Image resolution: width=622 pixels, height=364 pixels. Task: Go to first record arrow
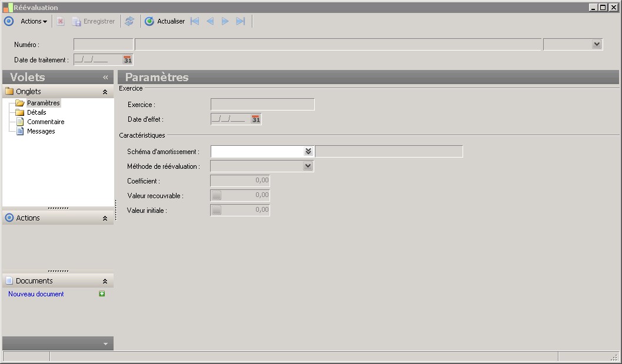(x=195, y=21)
